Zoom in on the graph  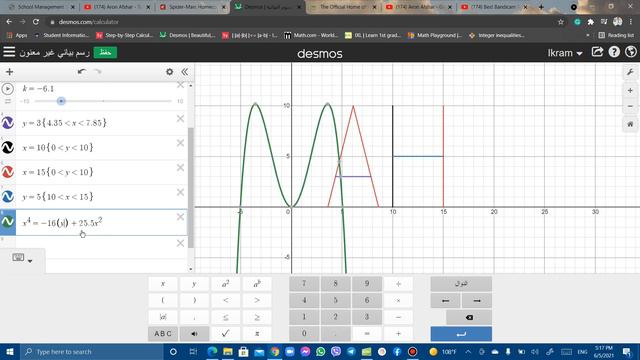point(630,91)
